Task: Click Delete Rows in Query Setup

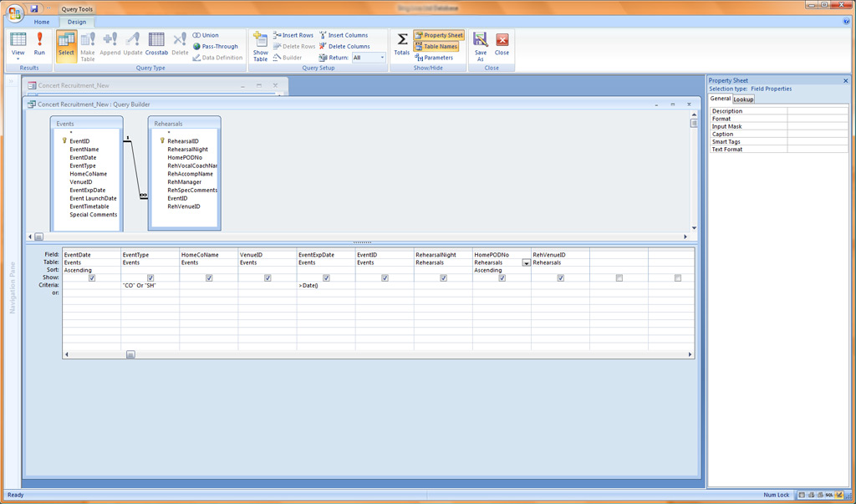Action: pos(294,47)
